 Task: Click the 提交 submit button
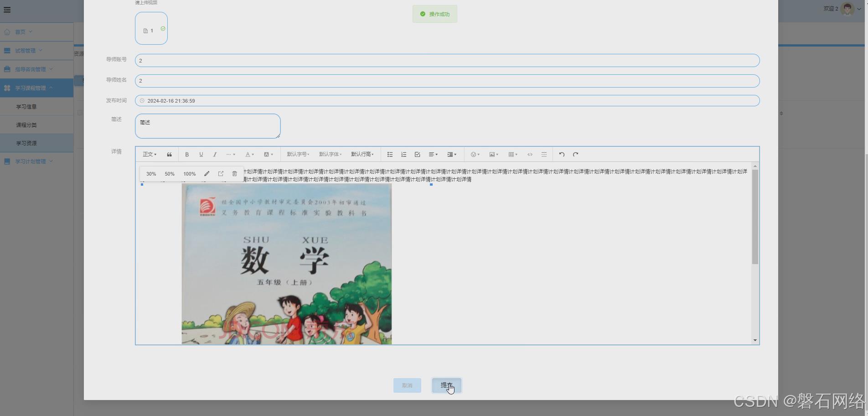click(447, 385)
